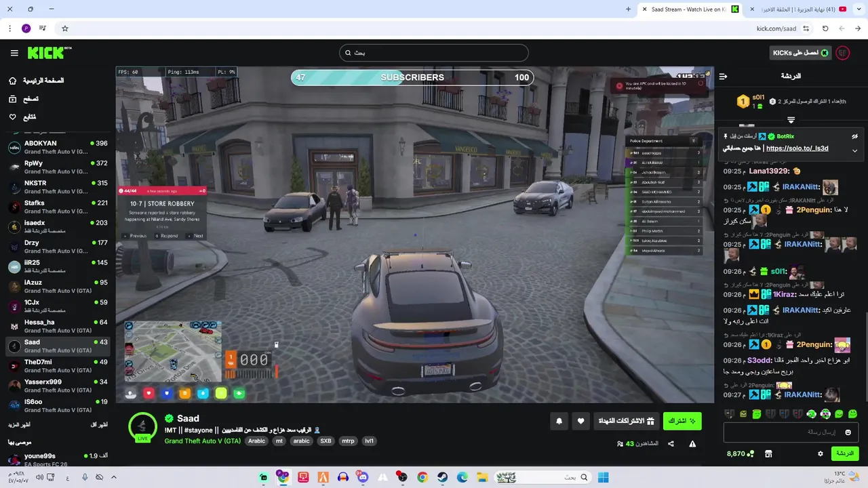Open the Arabic tag
Image resolution: width=868 pixels, height=488 pixels.
point(256,441)
